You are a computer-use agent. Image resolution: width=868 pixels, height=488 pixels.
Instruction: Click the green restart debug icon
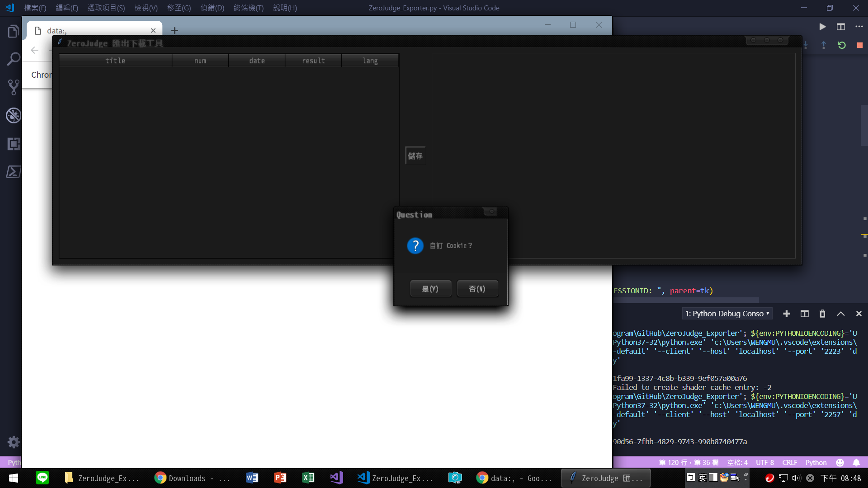click(841, 45)
